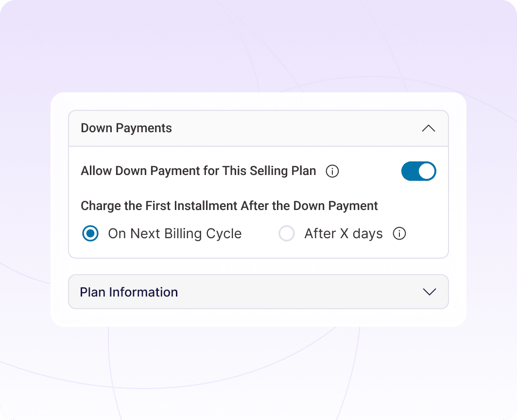Click the info icon beside Allow Down Payment
The image size is (517, 420).
332,171
